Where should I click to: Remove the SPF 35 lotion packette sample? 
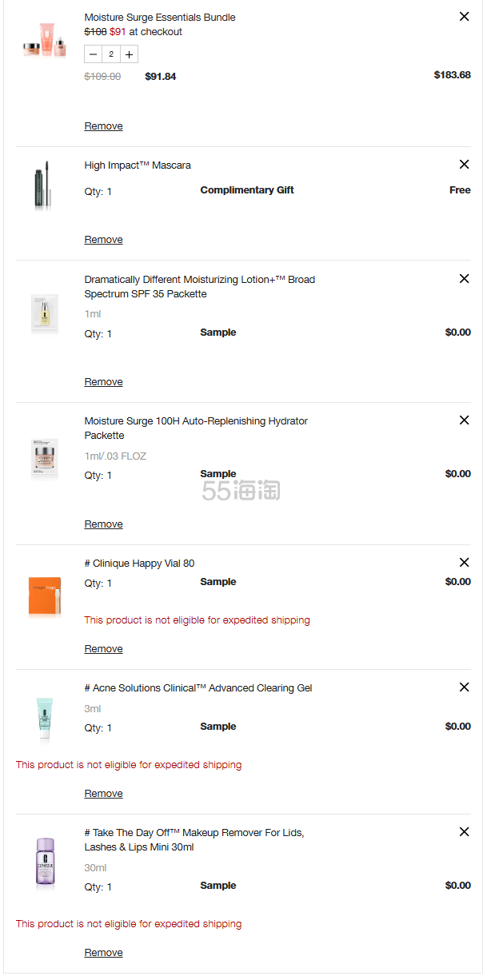[104, 382]
